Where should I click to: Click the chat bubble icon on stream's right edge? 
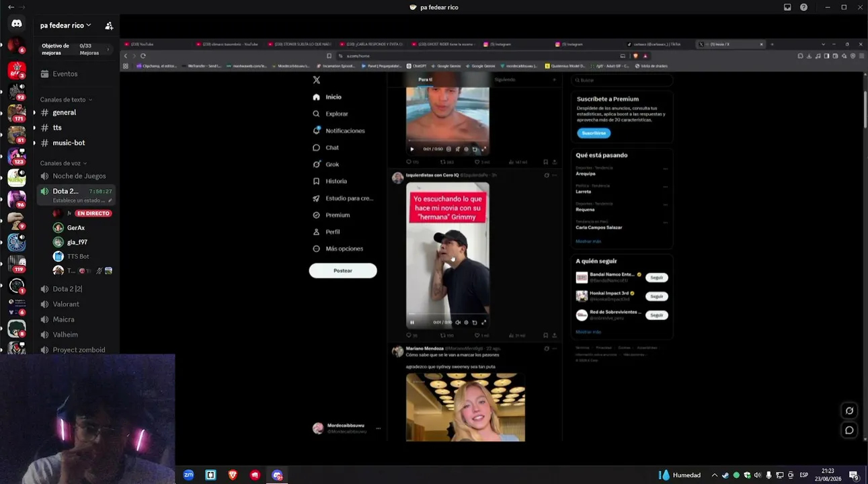point(849,430)
